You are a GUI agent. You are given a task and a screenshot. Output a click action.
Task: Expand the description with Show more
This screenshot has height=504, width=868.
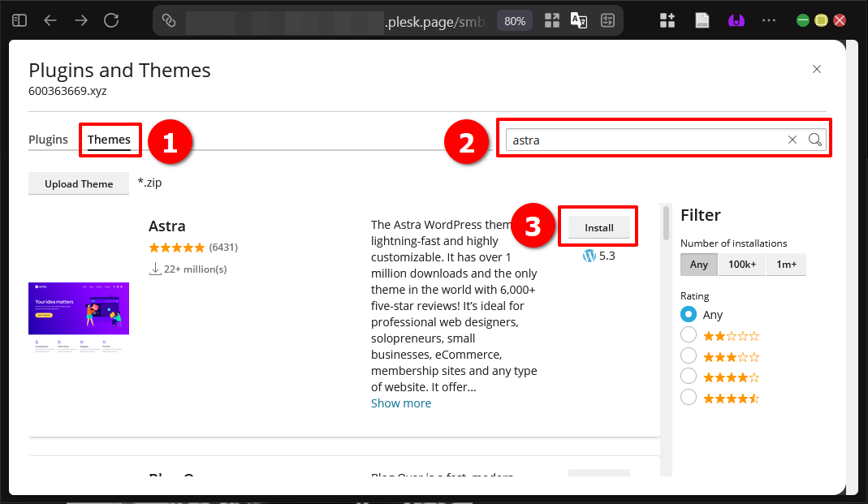click(x=401, y=403)
